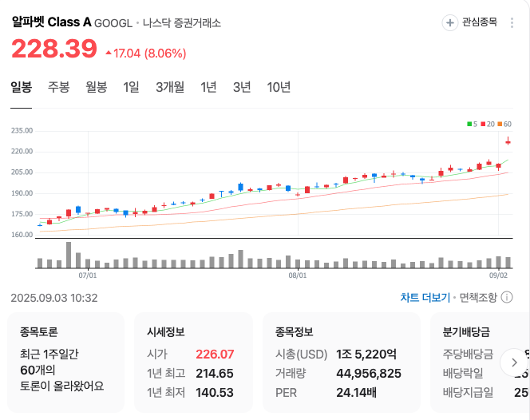Click the 알파벳 Class A stock name

click(51, 22)
